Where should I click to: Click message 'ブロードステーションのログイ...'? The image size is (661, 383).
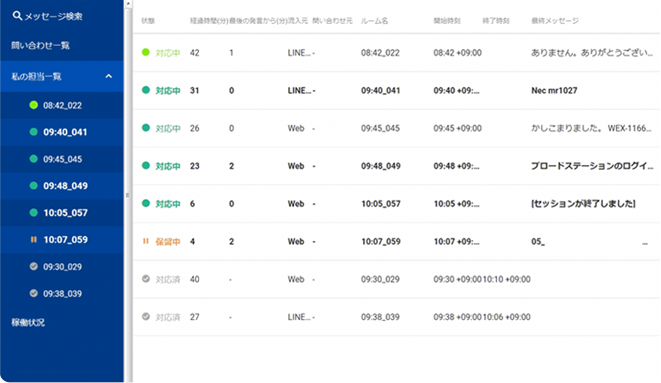tap(592, 166)
